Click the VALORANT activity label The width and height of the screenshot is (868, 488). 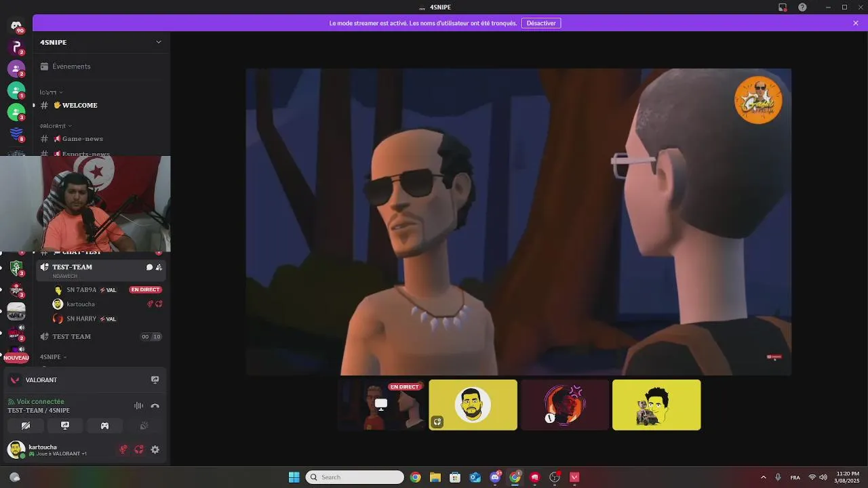click(x=41, y=380)
